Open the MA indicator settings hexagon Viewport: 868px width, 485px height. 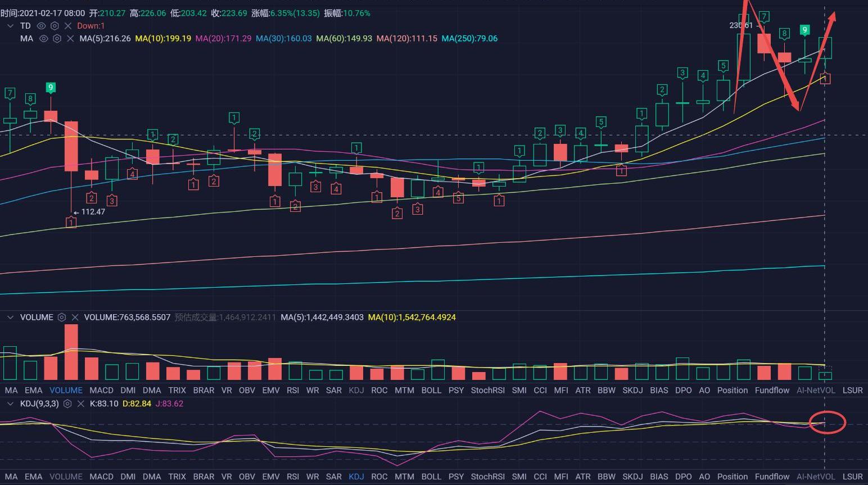(57, 39)
